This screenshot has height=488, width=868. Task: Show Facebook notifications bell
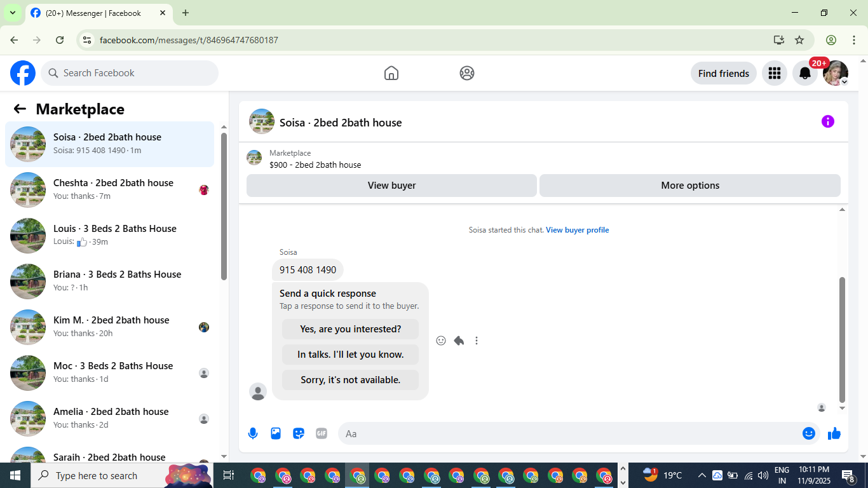[x=805, y=73]
